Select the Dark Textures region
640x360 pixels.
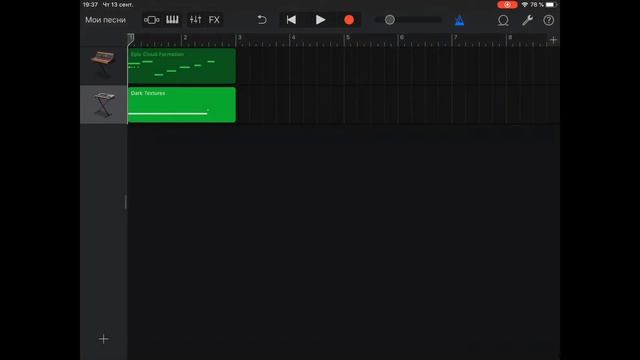[182, 105]
